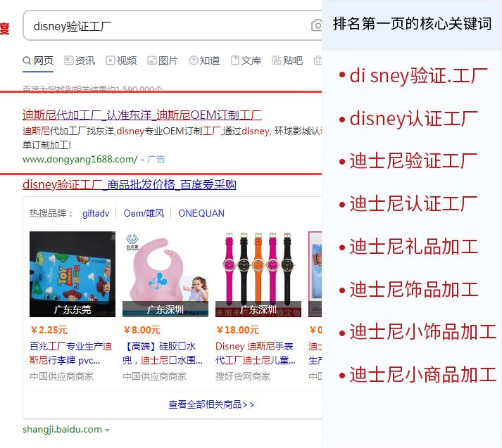Screen dimensions: 502x448
Task: Click the ¥2.25元 price
Action: (49, 330)
